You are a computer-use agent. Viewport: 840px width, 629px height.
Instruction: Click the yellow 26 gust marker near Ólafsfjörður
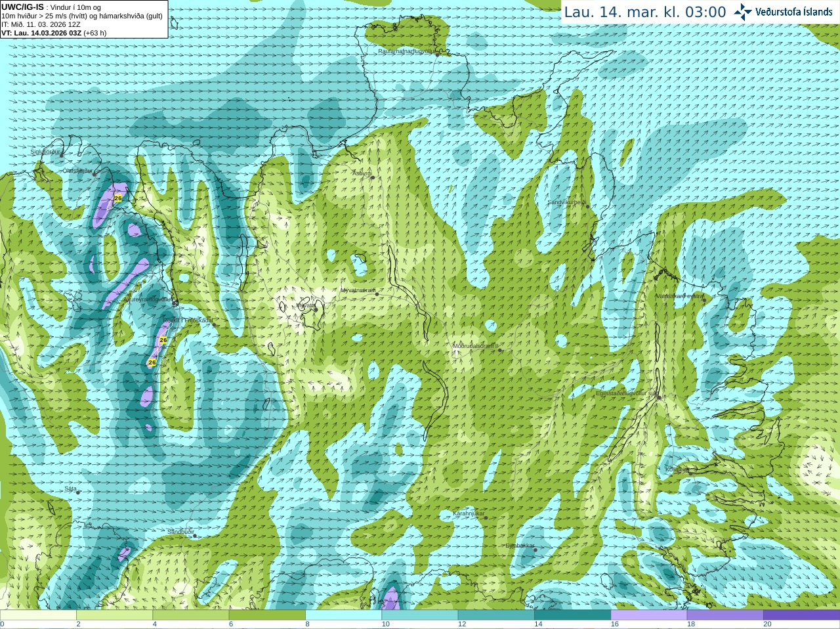118,198
